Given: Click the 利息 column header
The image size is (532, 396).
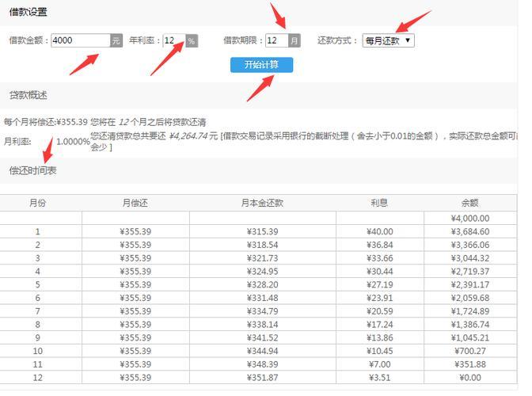Looking at the screenshot, I should point(379,203).
